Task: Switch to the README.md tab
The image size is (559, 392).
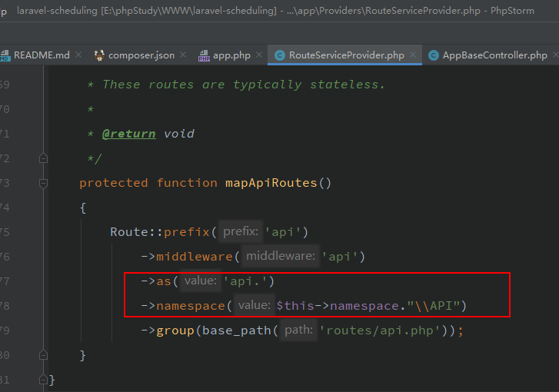Action: 42,55
